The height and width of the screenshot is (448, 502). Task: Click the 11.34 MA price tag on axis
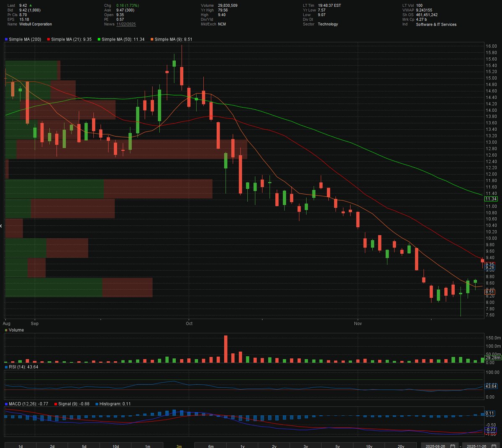(491, 199)
